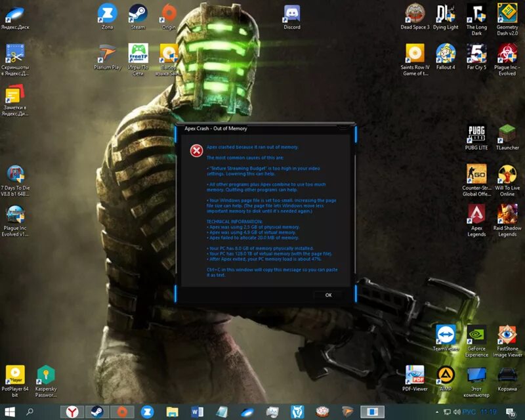Image resolution: width=525 pixels, height=420 pixels.
Task: Select the Выбор языка Saints Row shortcut
Action: [167, 60]
